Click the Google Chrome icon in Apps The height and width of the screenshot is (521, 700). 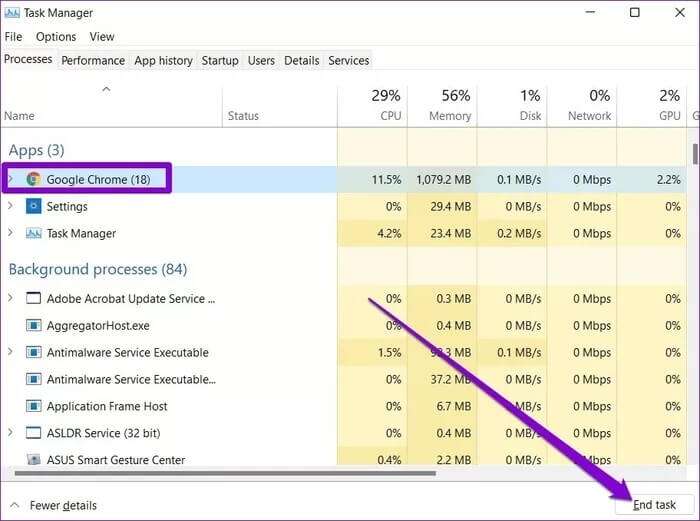point(33,179)
